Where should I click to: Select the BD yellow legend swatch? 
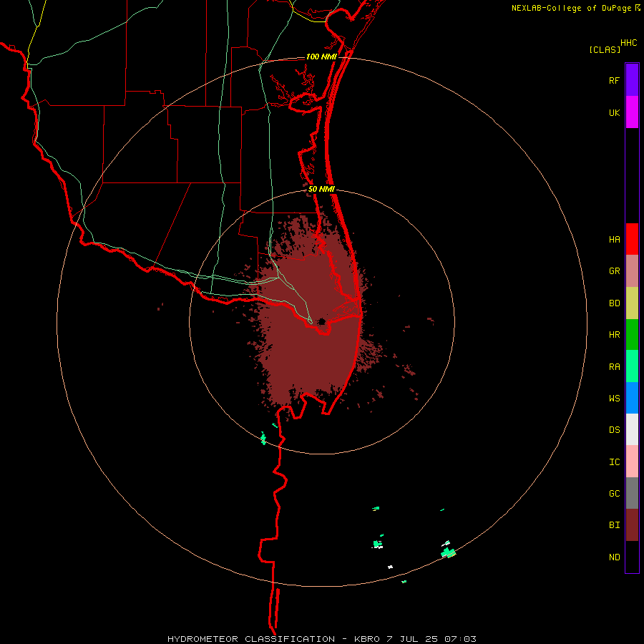point(632,303)
